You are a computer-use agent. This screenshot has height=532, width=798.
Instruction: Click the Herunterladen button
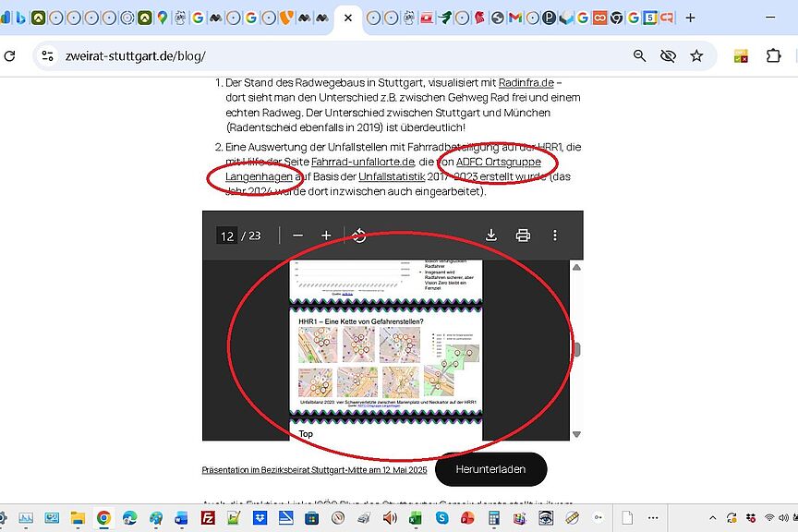(490, 469)
